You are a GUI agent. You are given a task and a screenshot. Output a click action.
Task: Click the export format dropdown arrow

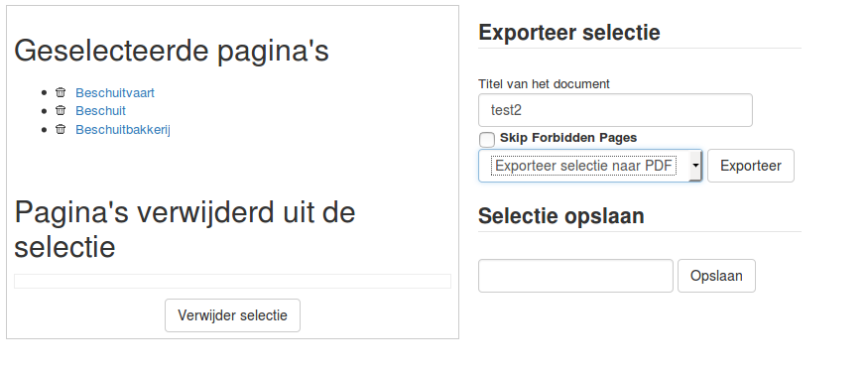694,166
